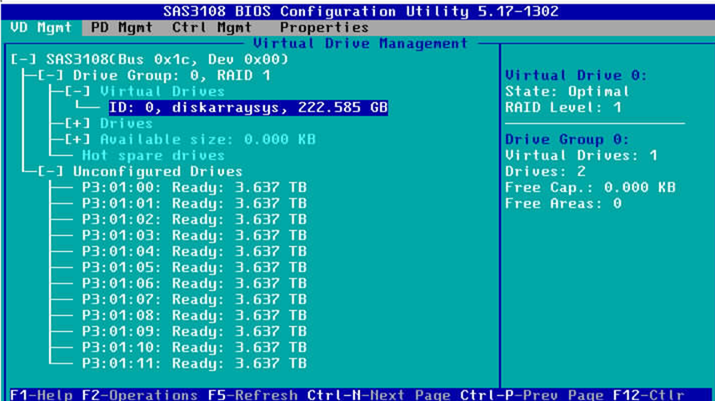Expand the Drives node
This screenshot has width=715, height=402.
pyautogui.click(x=78, y=124)
